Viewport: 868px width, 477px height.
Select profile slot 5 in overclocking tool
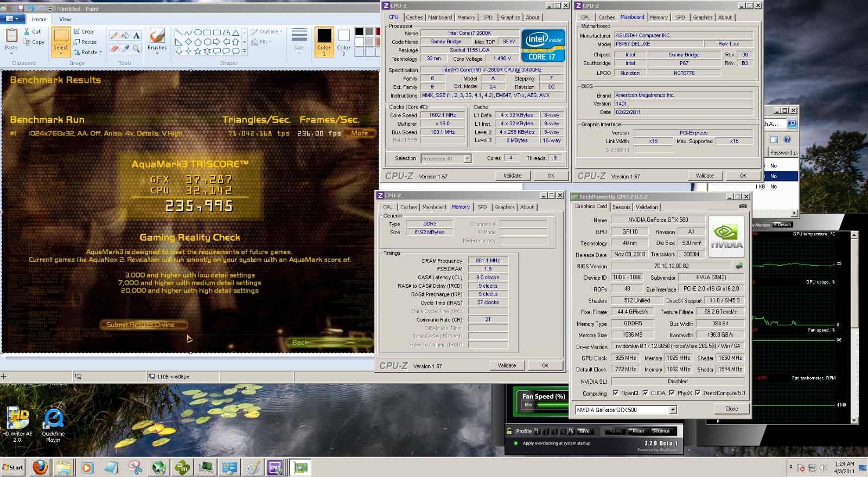[x=571, y=431]
